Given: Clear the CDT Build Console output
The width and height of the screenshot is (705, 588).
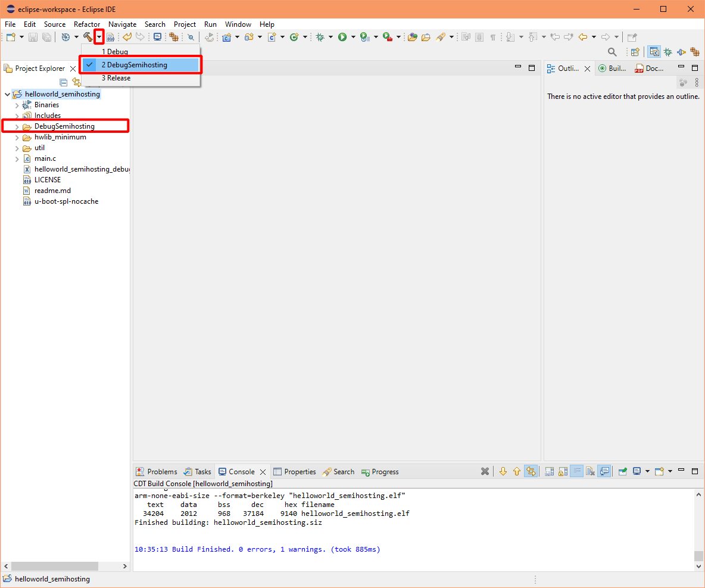Looking at the screenshot, I should 590,471.
